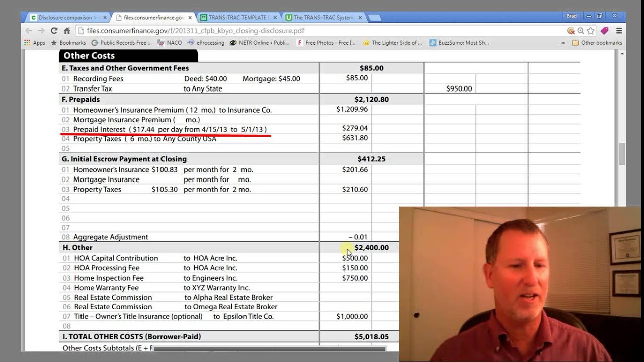Viewport: 644px width, 362px height.
Task: Open the BuzzSumo: Most Sh... bookmark
Action: pyautogui.click(x=458, y=43)
